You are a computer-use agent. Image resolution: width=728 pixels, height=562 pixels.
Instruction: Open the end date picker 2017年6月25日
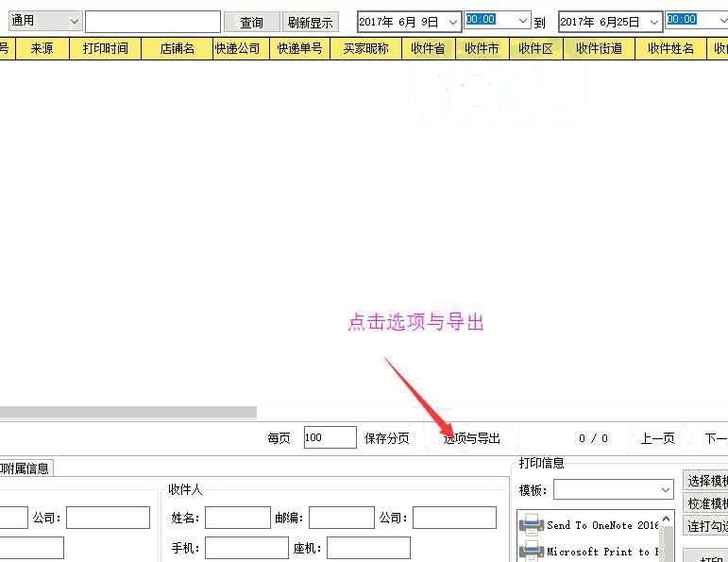[610, 22]
